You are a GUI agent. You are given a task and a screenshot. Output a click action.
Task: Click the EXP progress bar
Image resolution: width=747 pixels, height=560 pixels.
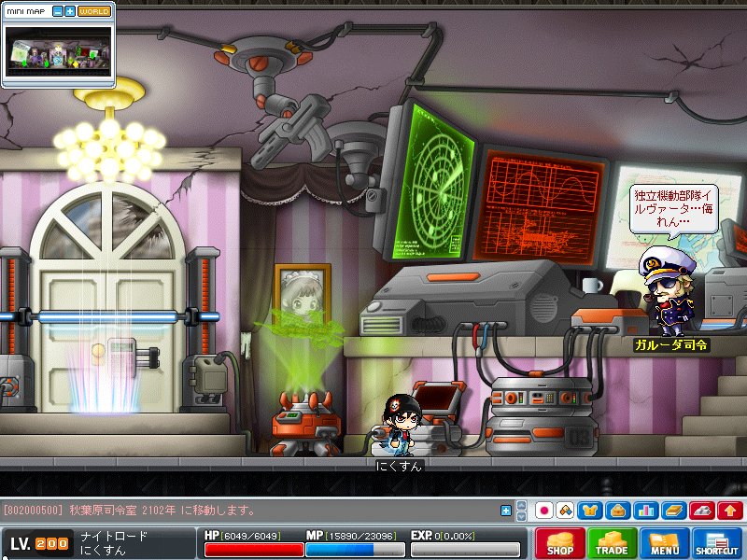click(465, 550)
